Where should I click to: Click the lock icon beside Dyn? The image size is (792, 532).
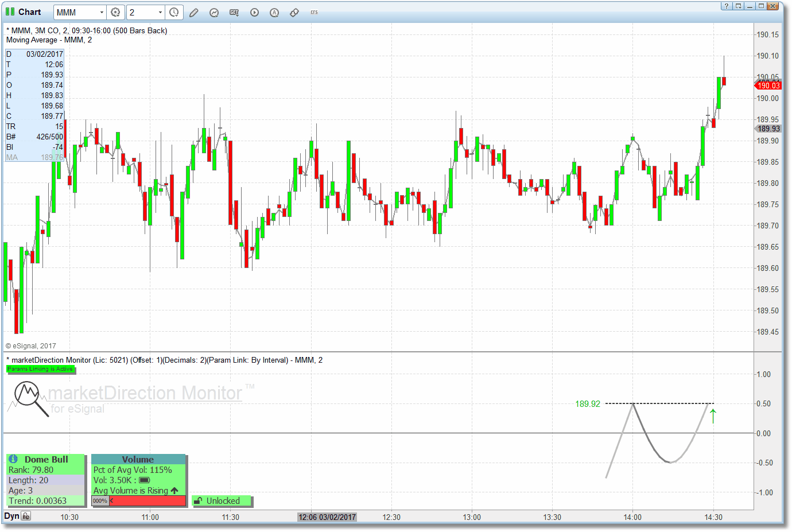26,516
